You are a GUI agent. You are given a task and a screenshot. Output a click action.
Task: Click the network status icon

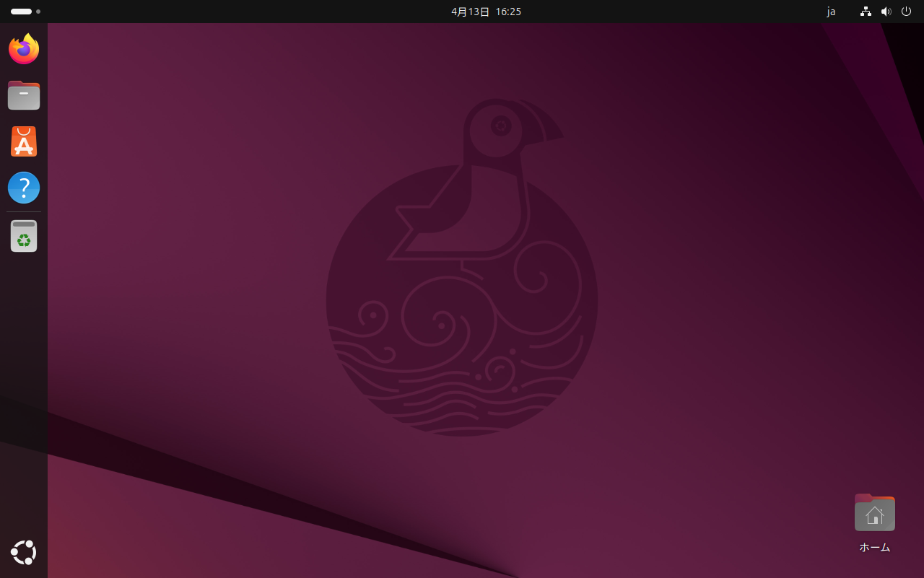(x=866, y=12)
